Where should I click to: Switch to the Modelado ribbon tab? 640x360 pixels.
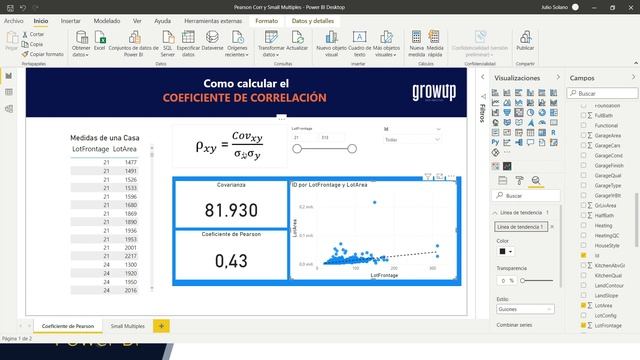(x=107, y=21)
